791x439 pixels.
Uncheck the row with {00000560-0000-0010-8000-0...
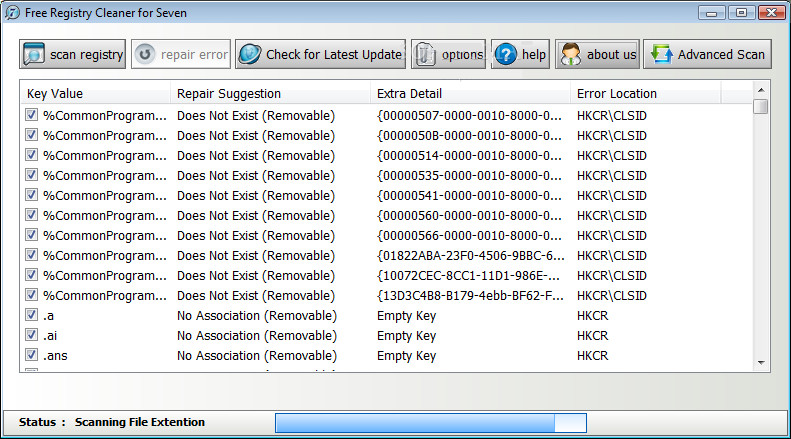(x=31, y=215)
